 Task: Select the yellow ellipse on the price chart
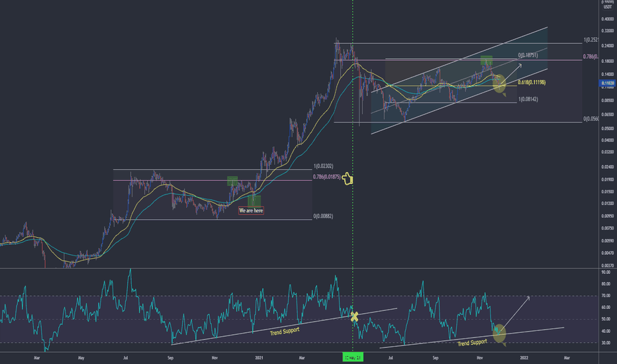pos(499,83)
